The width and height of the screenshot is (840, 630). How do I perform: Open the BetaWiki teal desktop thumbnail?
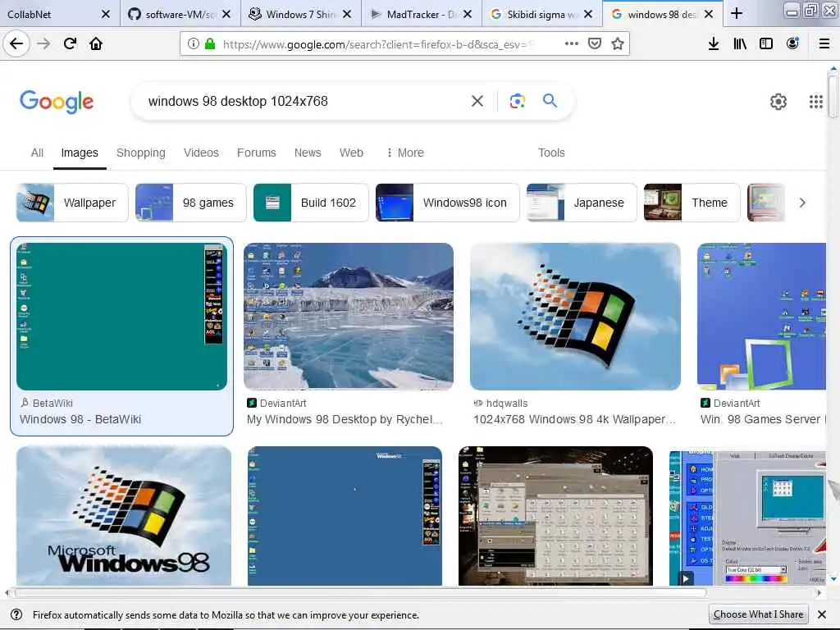121,316
